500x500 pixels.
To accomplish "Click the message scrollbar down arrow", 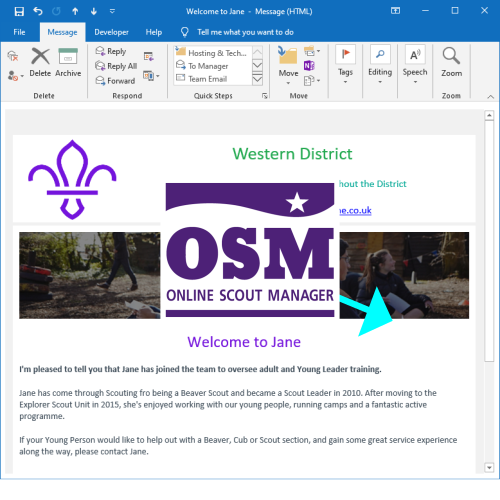I will pyautogui.click(x=489, y=468).
